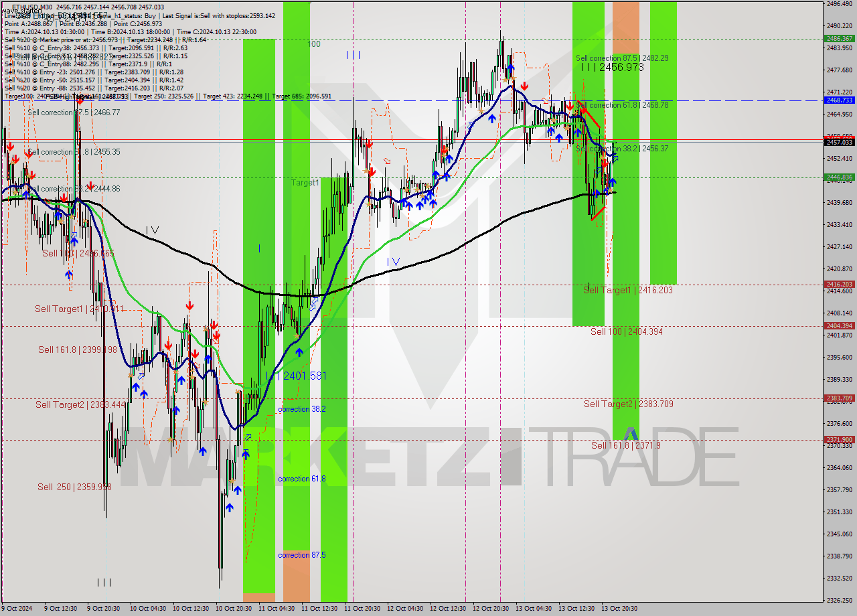The width and height of the screenshot is (857, 616).
Task: Click 'Sell correction 61.8 | 2455.35' label
Action: pos(74,152)
